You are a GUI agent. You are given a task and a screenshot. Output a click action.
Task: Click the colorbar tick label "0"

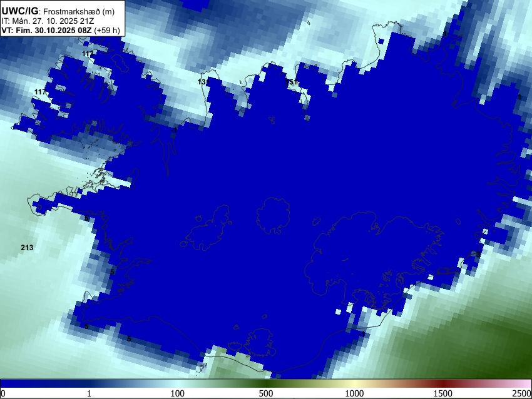tap(3, 393)
